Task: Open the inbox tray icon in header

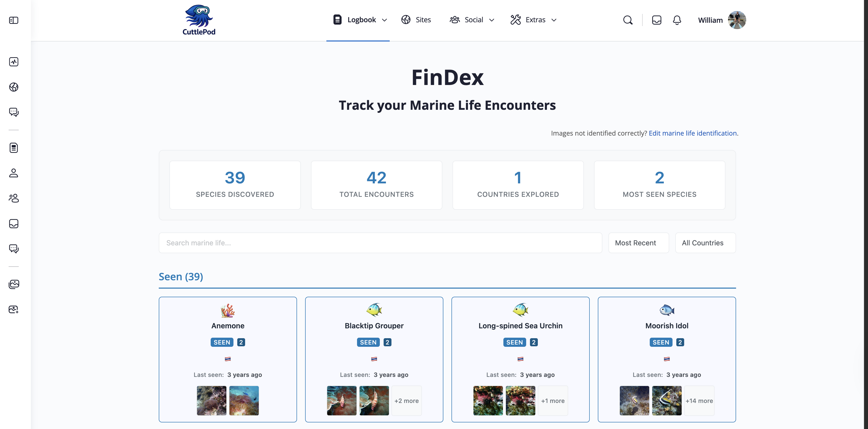Action: [656, 20]
